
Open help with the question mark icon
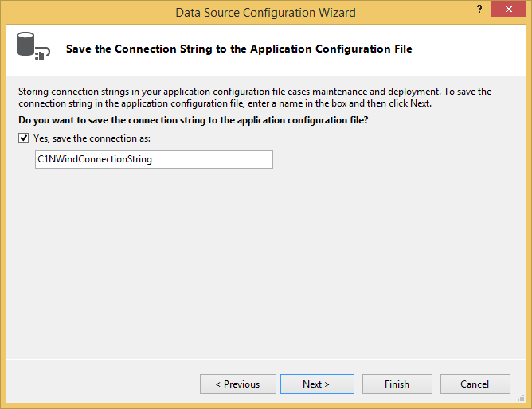pyautogui.click(x=479, y=9)
